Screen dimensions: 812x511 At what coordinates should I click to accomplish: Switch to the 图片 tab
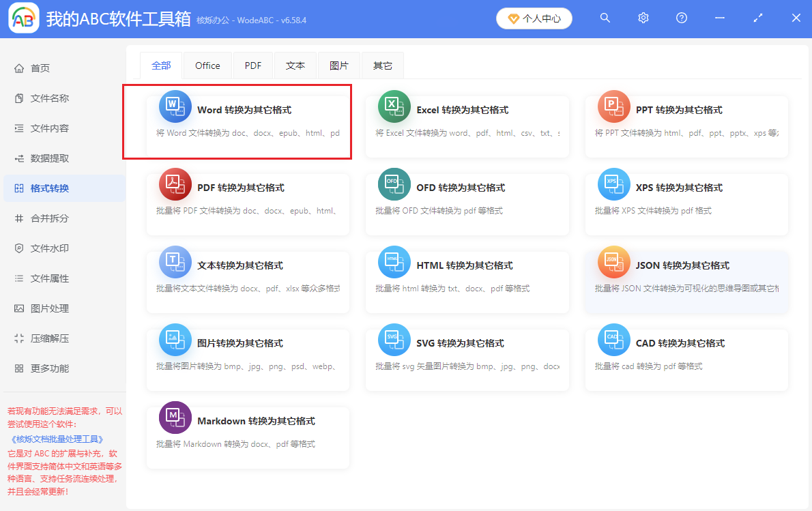[339, 65]
